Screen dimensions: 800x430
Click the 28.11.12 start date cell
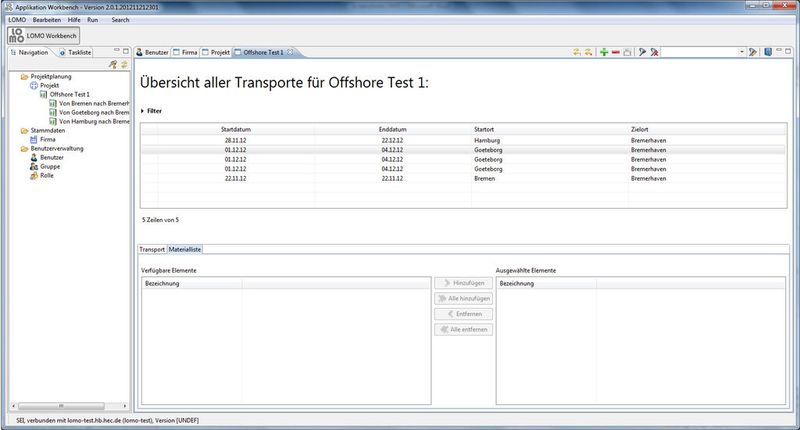click(x=236, y=140)
